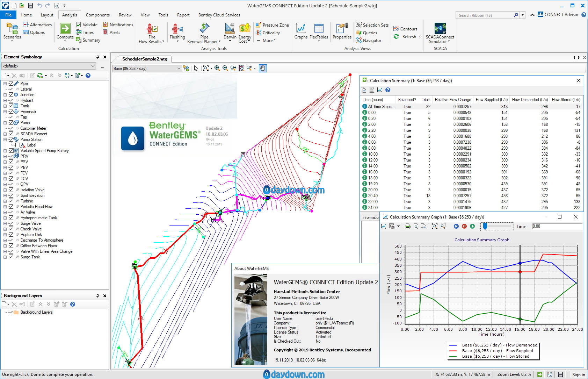Open the Queries manager
The height and width of the screenshot is (379, 588).
pos(366,33)
